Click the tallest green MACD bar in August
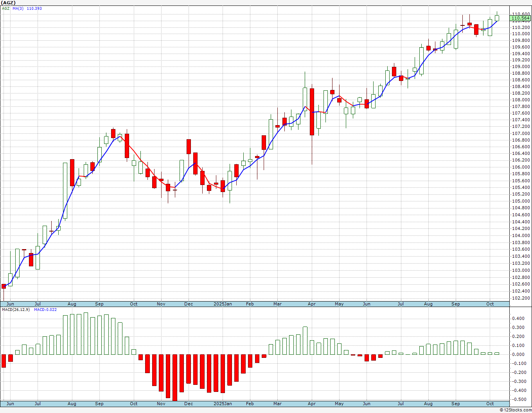This screenshot has width=532, height=413. click(x=86, y=334)
